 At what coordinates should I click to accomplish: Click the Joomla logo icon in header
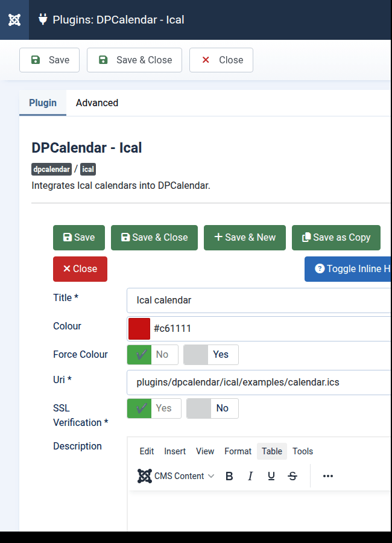click(14, 20)
